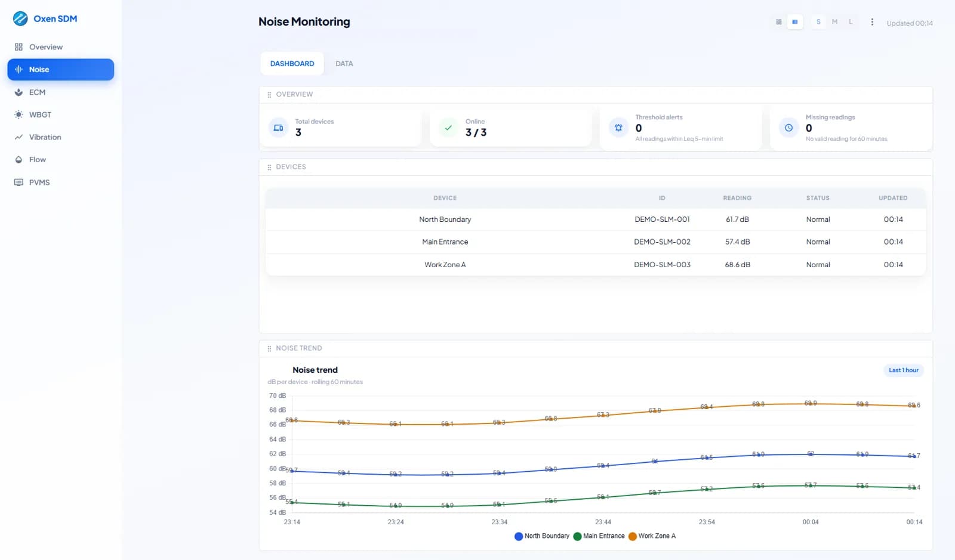Image resolution: width=955 pixels, height=560 pixels.
Task: Click the 00:04 time axis label
Action: [811, 522]
